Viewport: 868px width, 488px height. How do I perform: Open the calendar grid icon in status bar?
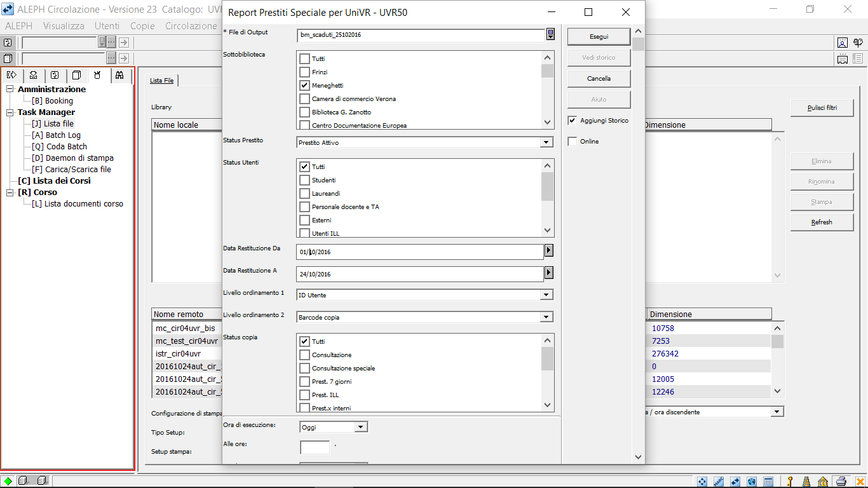point(768,482)
